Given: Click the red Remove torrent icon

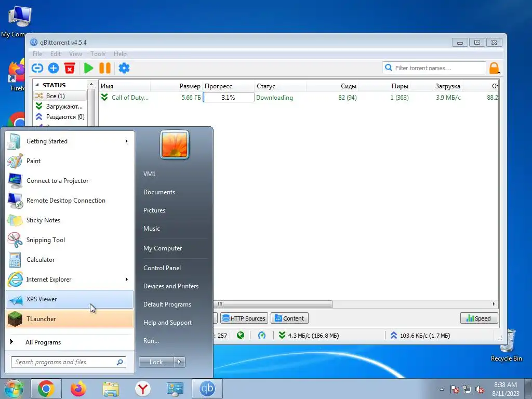Looking at the screenshot, I should (x=70, y=68).
